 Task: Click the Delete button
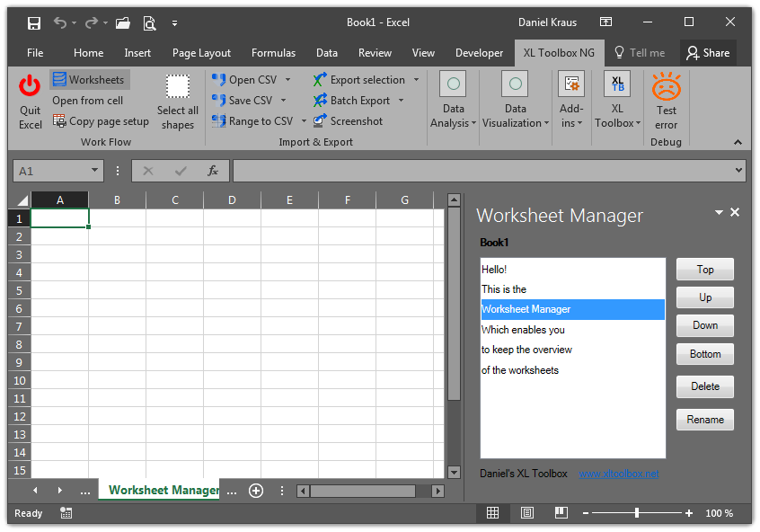coord(704,386)
